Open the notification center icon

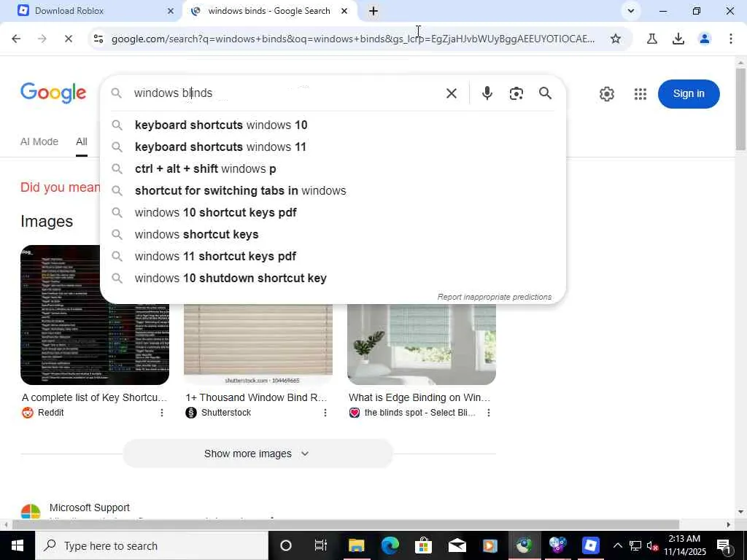(724, 545)
